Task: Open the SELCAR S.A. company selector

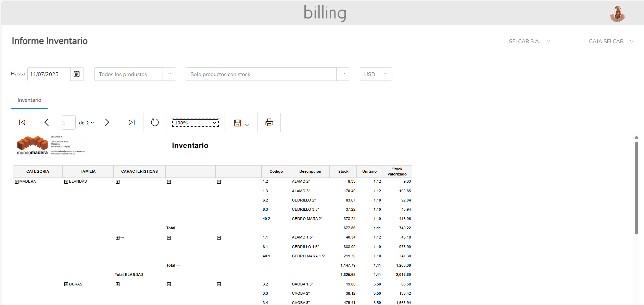Action: pyautogui.click(x=529, y=41)
